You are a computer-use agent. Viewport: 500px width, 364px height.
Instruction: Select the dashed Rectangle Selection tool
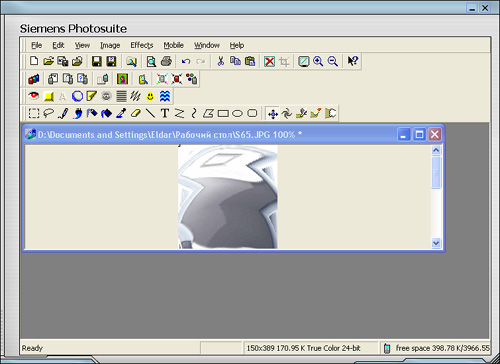[x=34, y=113]
